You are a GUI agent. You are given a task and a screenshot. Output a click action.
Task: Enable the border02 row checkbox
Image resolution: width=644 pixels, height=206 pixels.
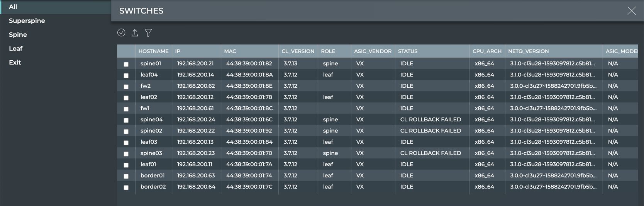(126, 187)
